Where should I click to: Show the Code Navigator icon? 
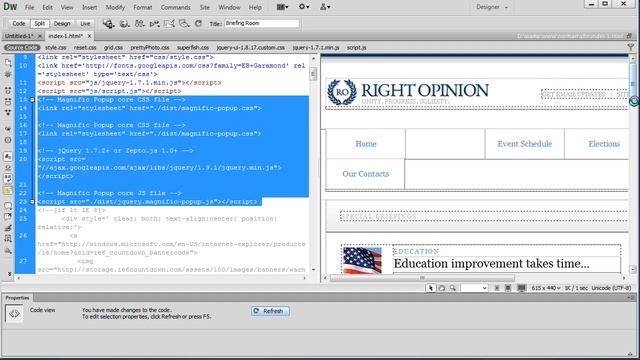pyautogui.click(x=8, y=74)
